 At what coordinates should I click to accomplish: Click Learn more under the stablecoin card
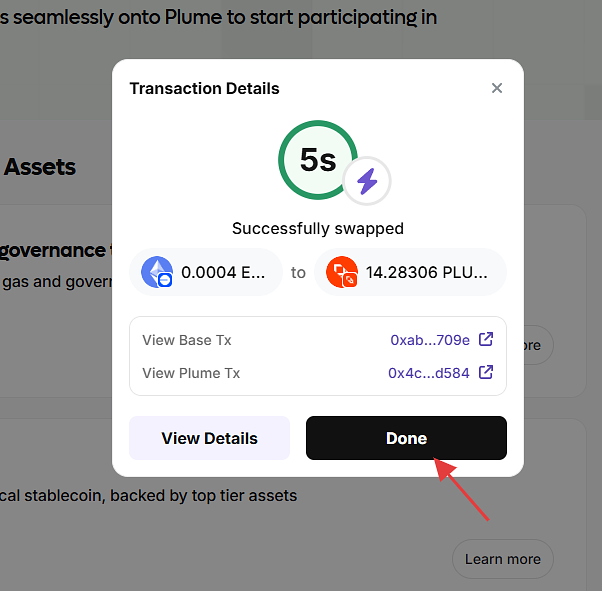click(502, 559)
